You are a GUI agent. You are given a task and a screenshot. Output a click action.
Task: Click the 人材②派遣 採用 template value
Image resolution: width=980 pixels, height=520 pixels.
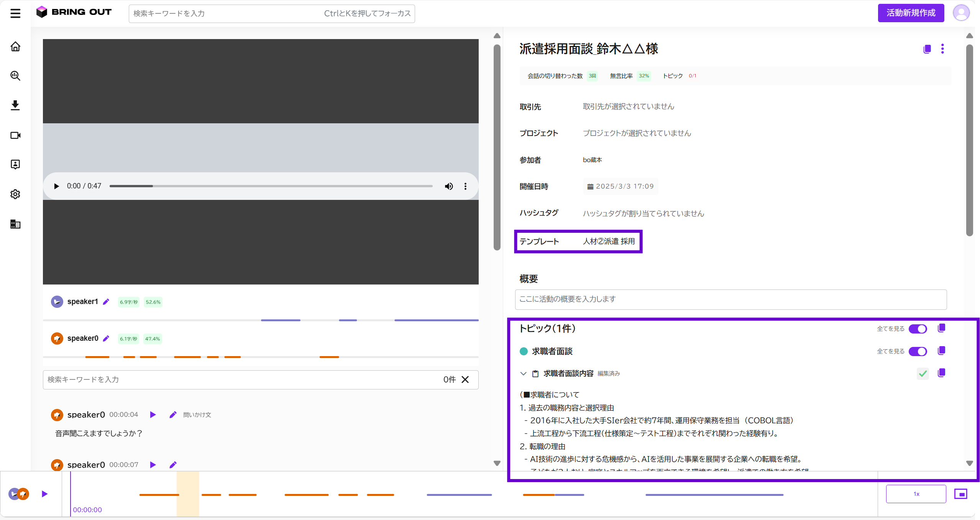click(609, 242)
